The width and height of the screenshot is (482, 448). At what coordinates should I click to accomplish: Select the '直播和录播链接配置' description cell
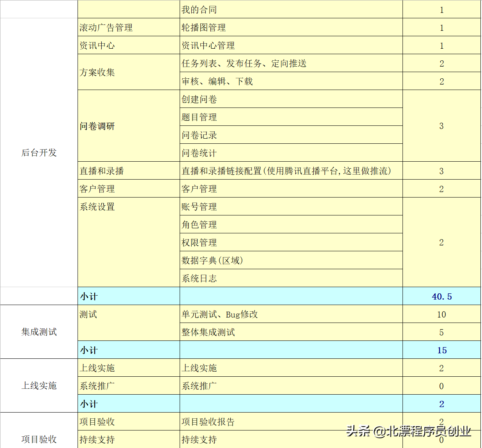pos(291,171)
